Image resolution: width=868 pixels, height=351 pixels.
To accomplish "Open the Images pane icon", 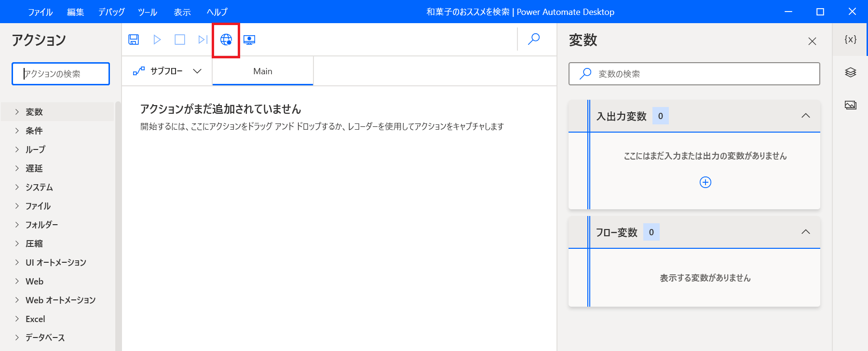I will coord(851,105).
